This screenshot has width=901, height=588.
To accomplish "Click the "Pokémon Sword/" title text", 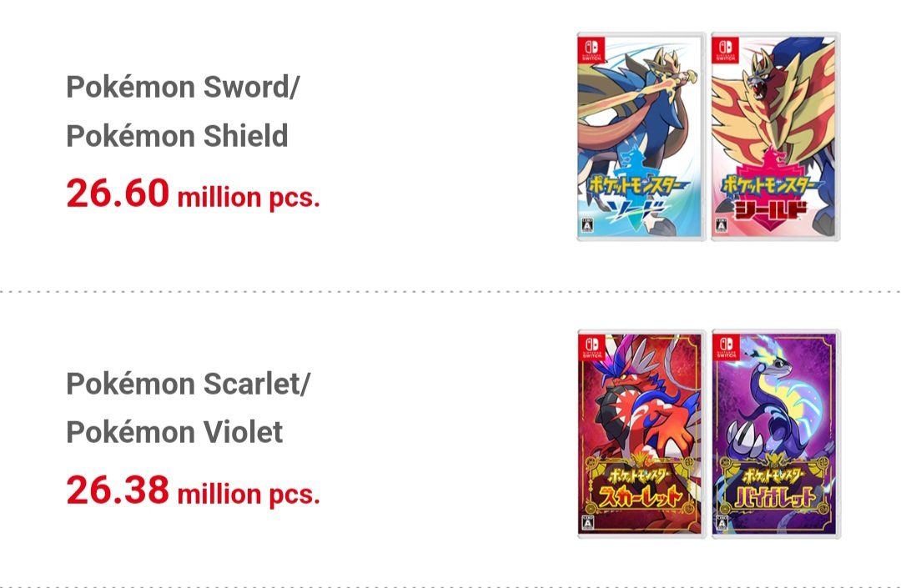I will (x=182, y=88).
